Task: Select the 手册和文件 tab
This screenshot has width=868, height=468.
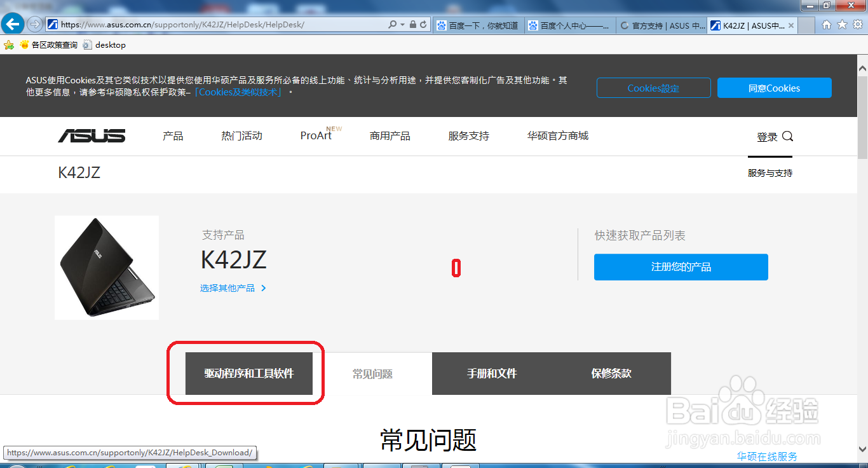Action: tap(492, 374)
